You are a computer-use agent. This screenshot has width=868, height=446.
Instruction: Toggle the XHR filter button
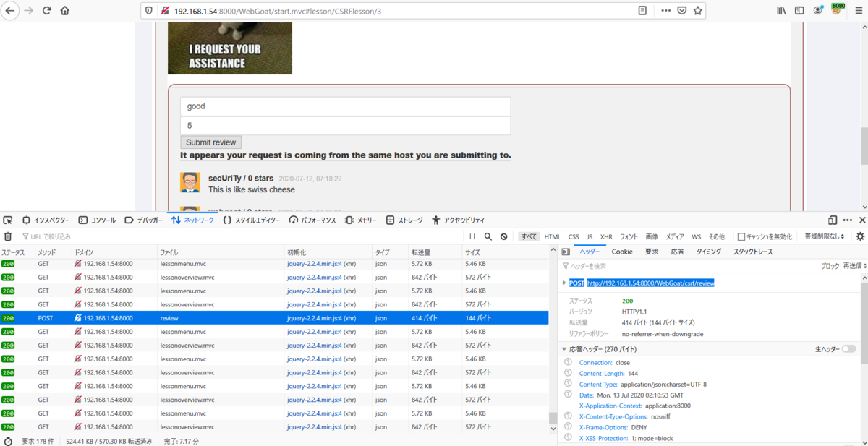[606, 236]
